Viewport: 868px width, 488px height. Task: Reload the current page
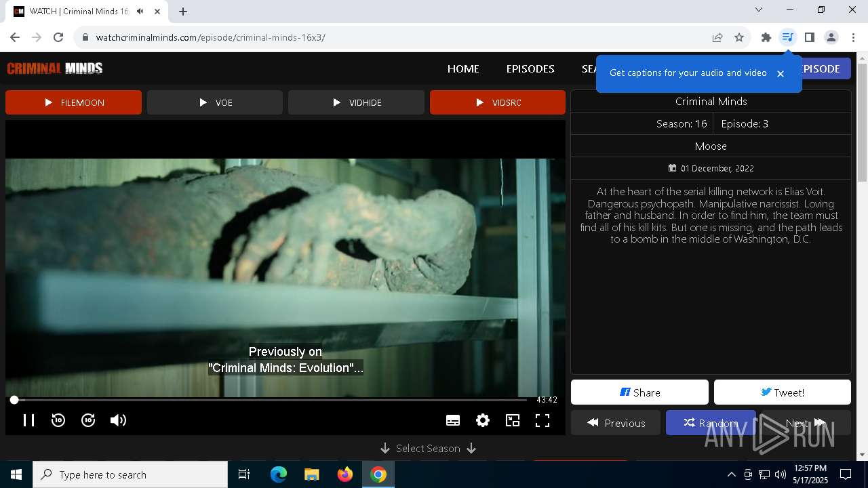tap(58, 37)
